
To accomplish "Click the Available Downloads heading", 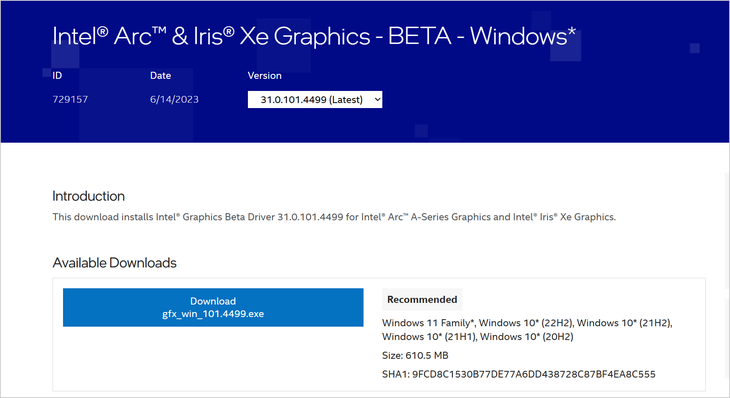I will [x=115, y=263].
